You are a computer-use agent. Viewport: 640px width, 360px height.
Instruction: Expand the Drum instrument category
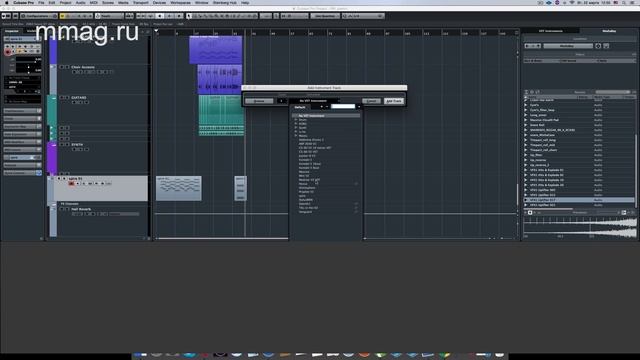tap(296, 120)
